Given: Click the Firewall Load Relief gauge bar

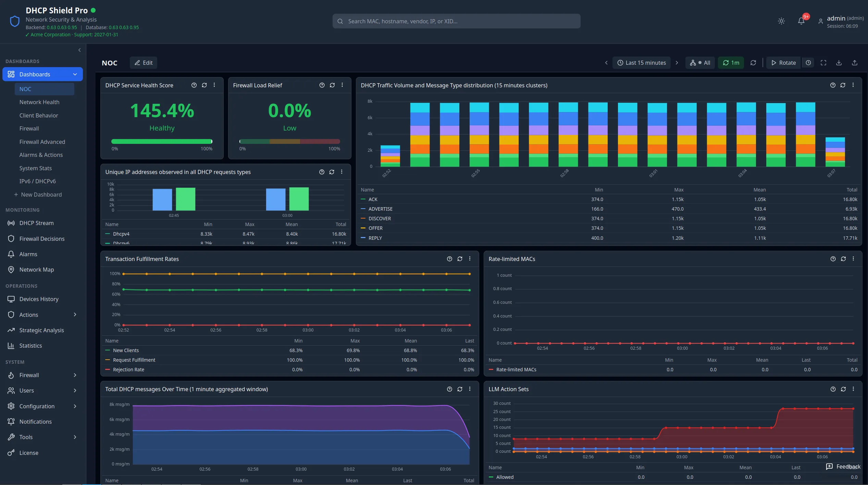Looking at the screenshot, I should (x=289, y=141).
